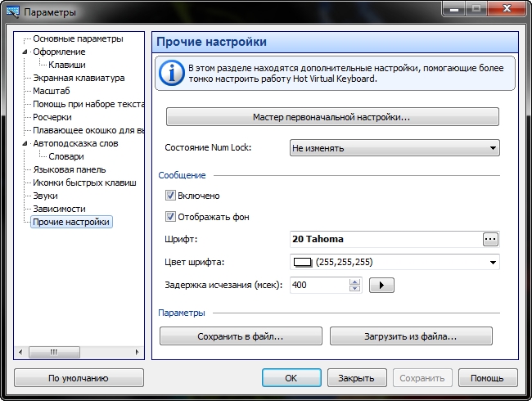This screenshot has height=401, width=532.
Task: Decrease fade delay with spinner down arrow
Action: (354, 289)
